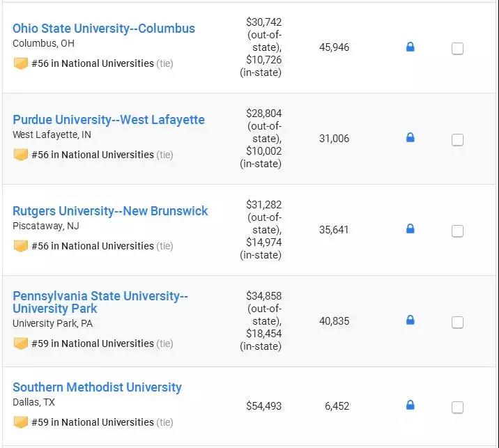Go to the Southern Methodist University page

[x=97, y=387]
